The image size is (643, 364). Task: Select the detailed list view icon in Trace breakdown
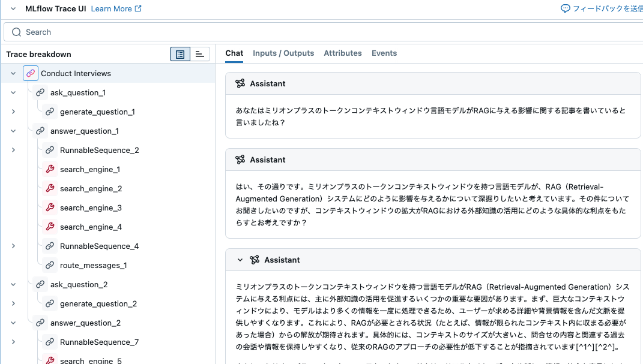[x=180, y=54]
